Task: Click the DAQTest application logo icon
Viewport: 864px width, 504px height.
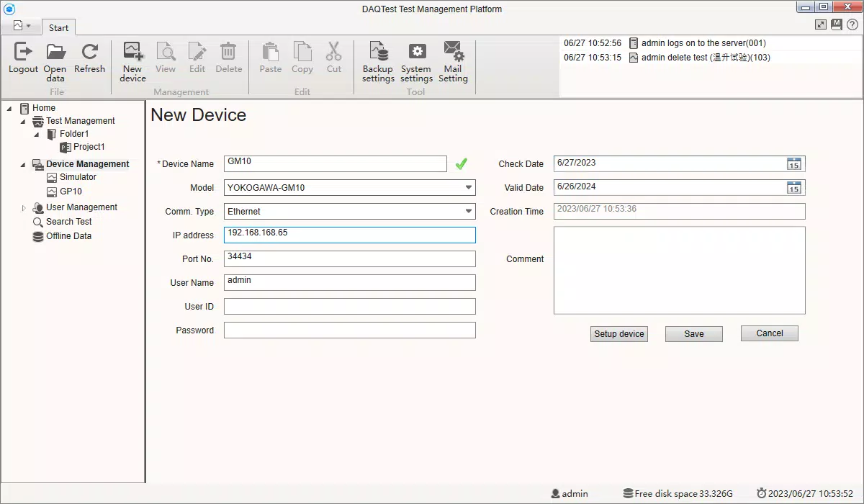Action: click(9, 9)
